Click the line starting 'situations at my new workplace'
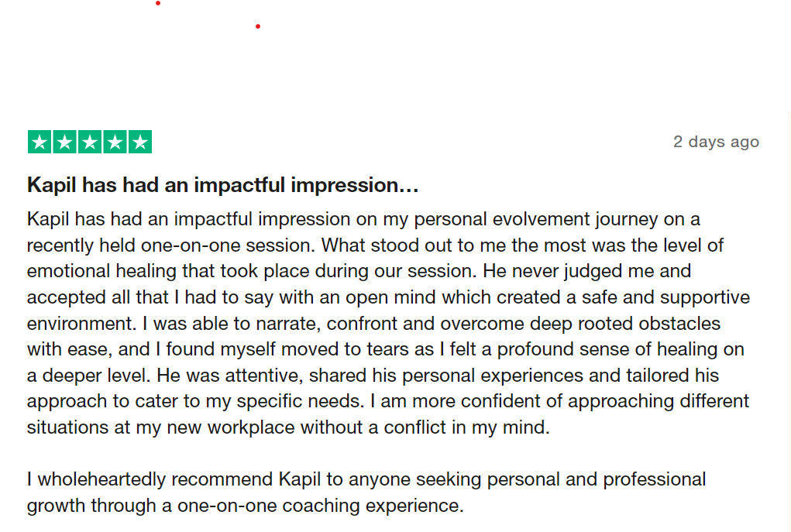This screenshot has width=791, height=532. (x=288, y=427)
